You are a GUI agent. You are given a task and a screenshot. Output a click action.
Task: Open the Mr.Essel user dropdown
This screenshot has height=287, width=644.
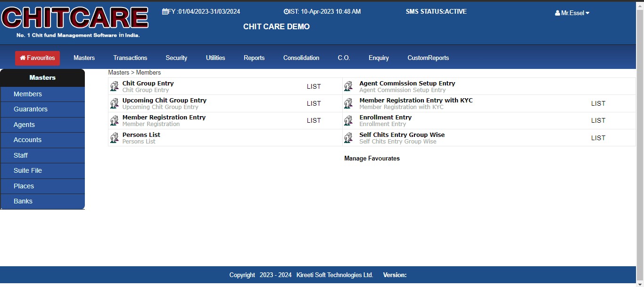click(x=572, y=13)
